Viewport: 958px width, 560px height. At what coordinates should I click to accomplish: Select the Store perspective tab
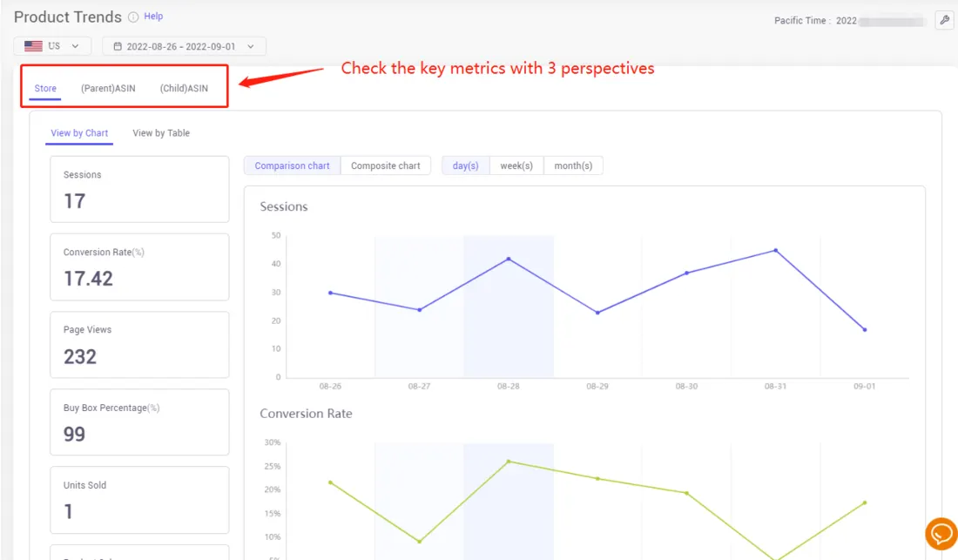tap(44, 87)
